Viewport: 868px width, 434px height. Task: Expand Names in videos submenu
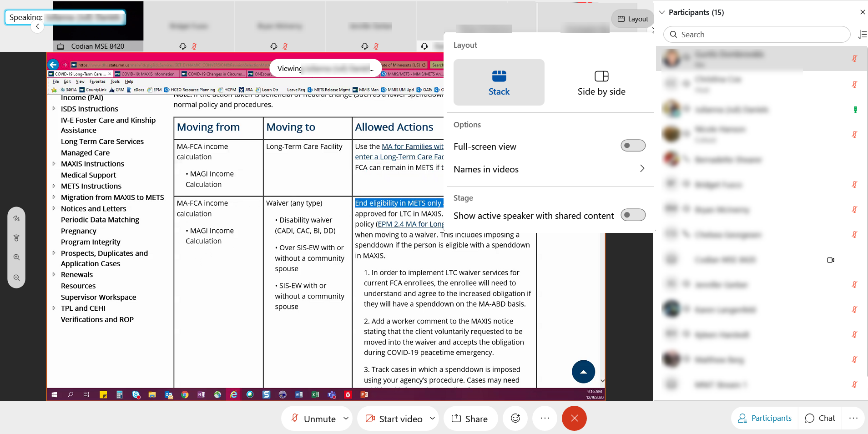click(x=642, y=169)
